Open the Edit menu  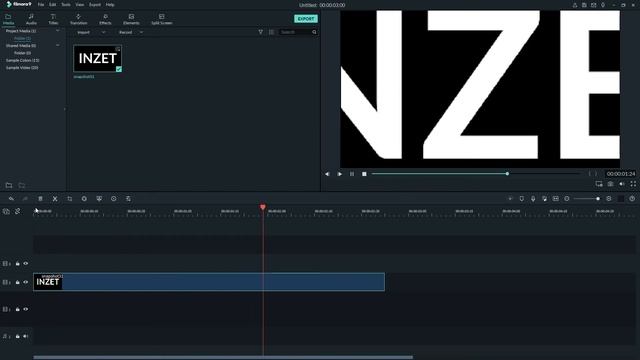coord(53,5)
